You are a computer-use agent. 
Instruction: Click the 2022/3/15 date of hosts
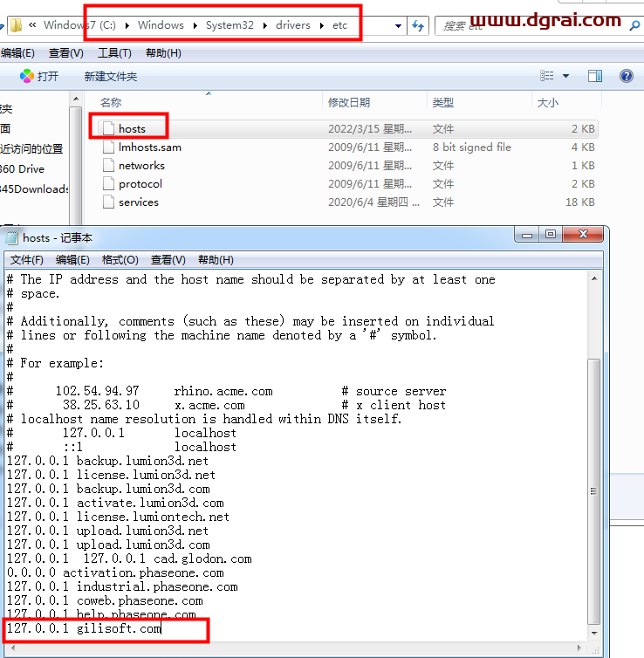[370, 129]
